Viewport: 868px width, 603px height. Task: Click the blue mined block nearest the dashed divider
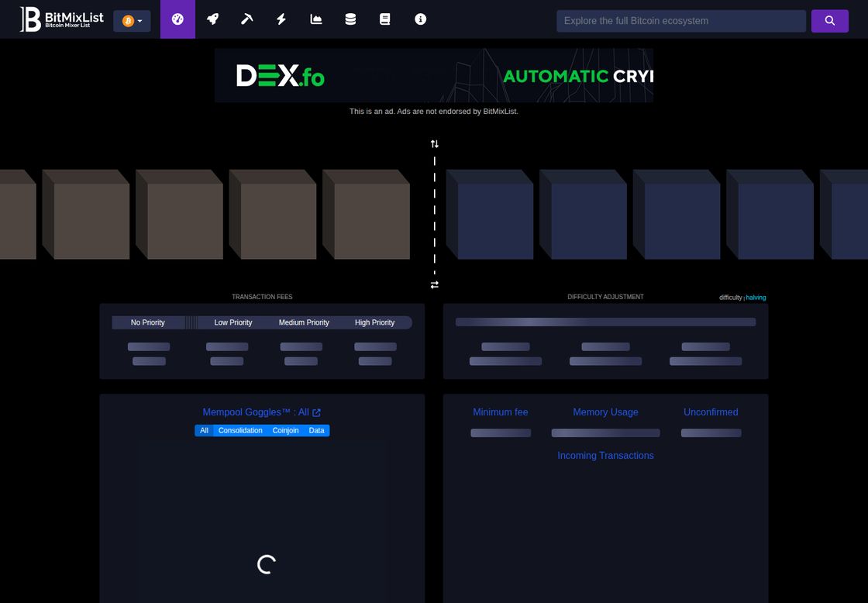coord(490,214)
